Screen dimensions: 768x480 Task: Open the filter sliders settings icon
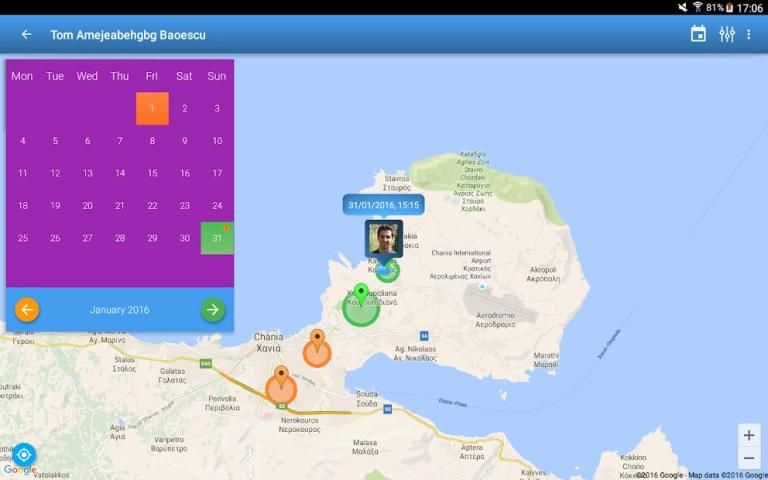727,34
